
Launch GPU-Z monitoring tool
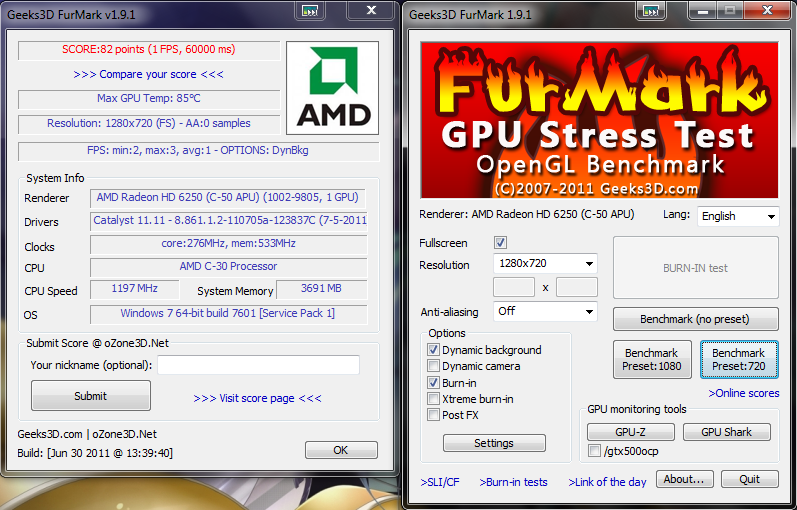(630, 432)
